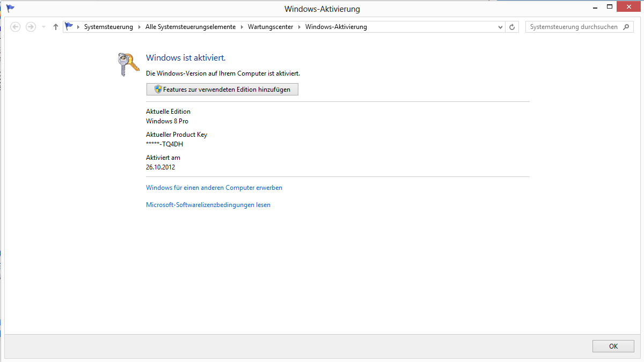Minimize the Windows-Aktivierung window
Image resolution: width=644 pixels, height=362 pixels.
pos(594,7)
